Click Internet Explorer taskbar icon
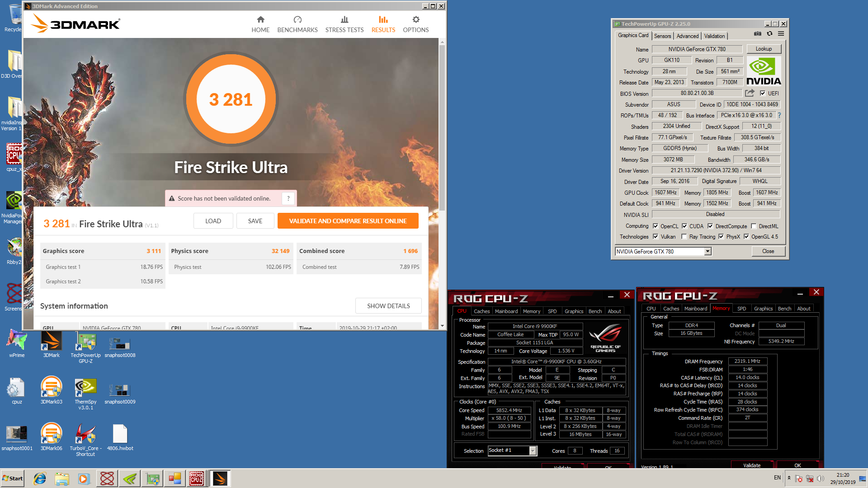The width and height of the screenshot is (868, 488). [40, 479]
